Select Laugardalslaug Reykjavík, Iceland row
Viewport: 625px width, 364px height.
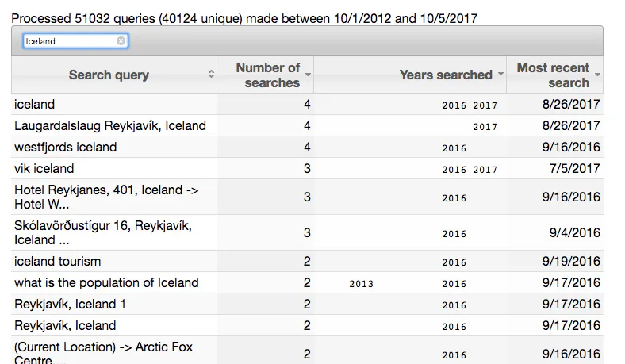click(x=307, y=125)
